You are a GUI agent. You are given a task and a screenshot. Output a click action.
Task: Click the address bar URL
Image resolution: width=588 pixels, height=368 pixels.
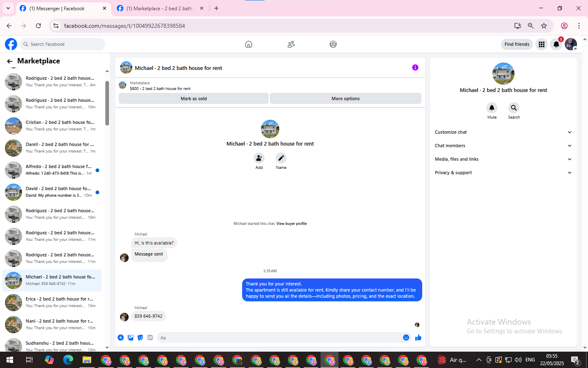click(124, 26)
